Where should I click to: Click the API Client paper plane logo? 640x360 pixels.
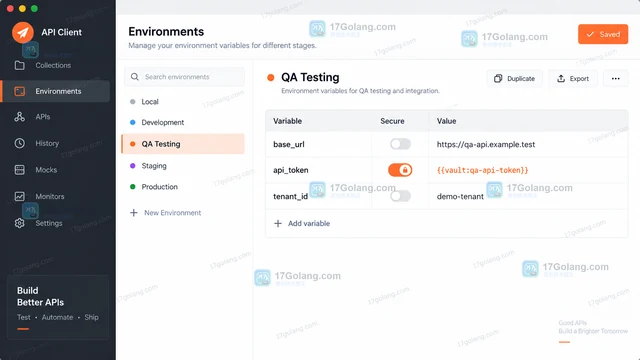tap(23, 32)
